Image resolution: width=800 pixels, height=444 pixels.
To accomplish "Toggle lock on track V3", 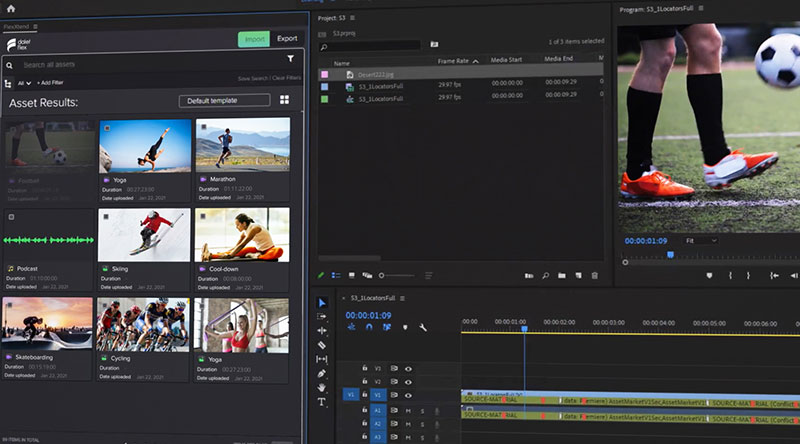I will (x=365, y=368).
